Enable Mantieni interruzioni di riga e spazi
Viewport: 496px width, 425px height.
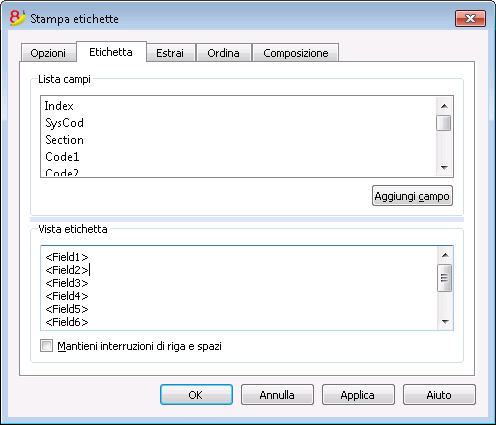46,346
